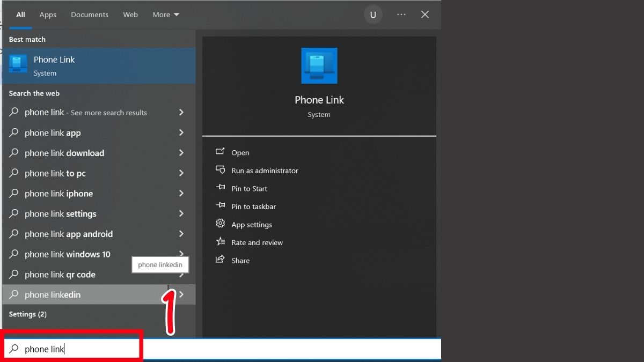
Task: Click the Pin to Start pin icon
Action: tap(220, 188)
